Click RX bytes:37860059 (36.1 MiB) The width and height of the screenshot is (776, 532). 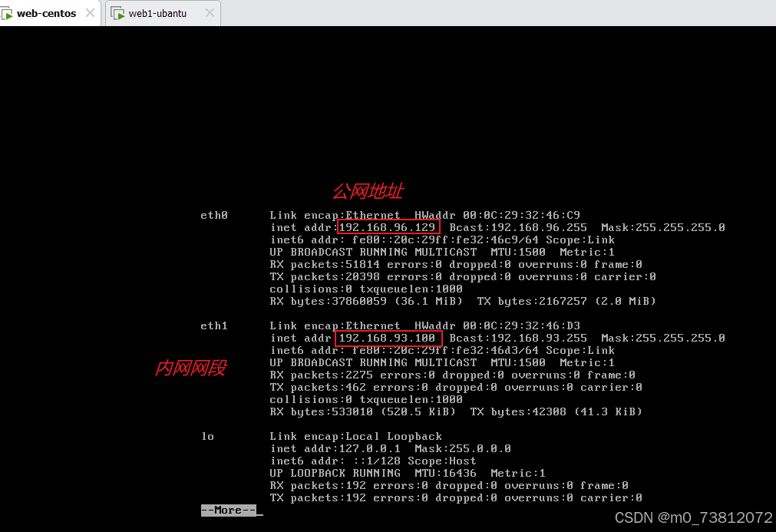click(366, 302)
